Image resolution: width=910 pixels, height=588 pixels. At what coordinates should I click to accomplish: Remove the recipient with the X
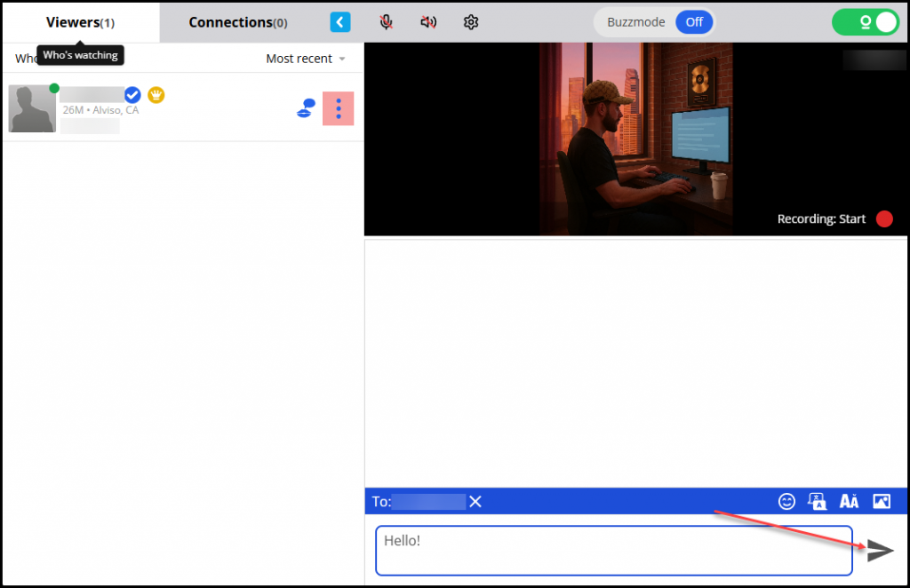[475, 502]
